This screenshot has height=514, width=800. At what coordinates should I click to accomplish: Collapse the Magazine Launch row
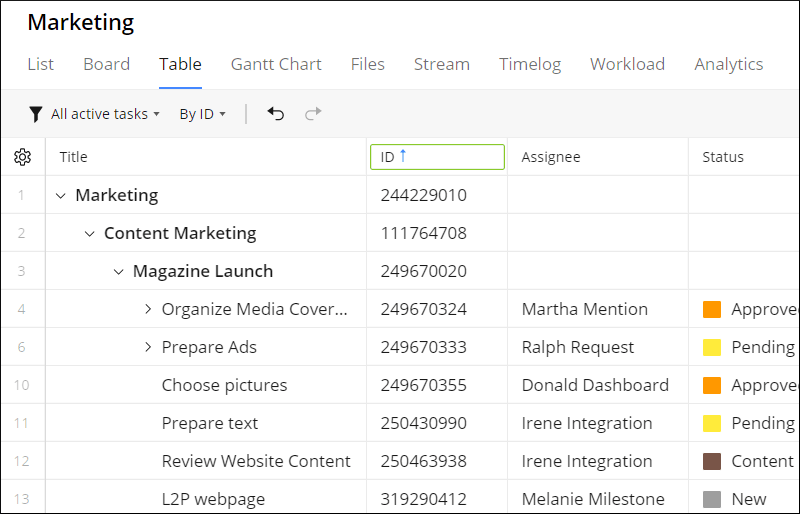coord(118,271)
